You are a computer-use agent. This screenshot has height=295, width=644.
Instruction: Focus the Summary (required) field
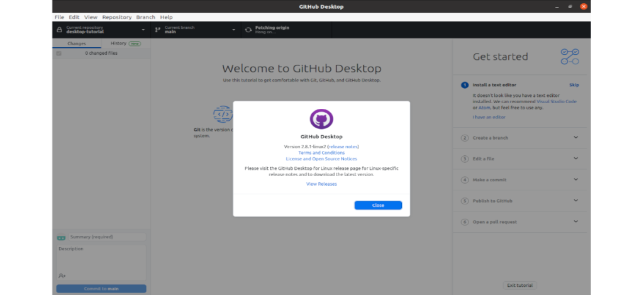pos(107,237)
